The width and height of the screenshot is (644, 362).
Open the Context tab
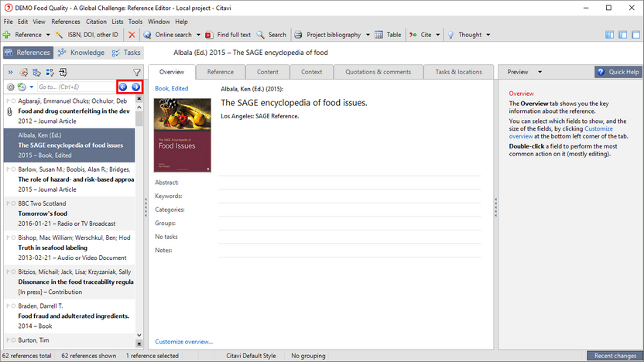(x=311, y=72)
